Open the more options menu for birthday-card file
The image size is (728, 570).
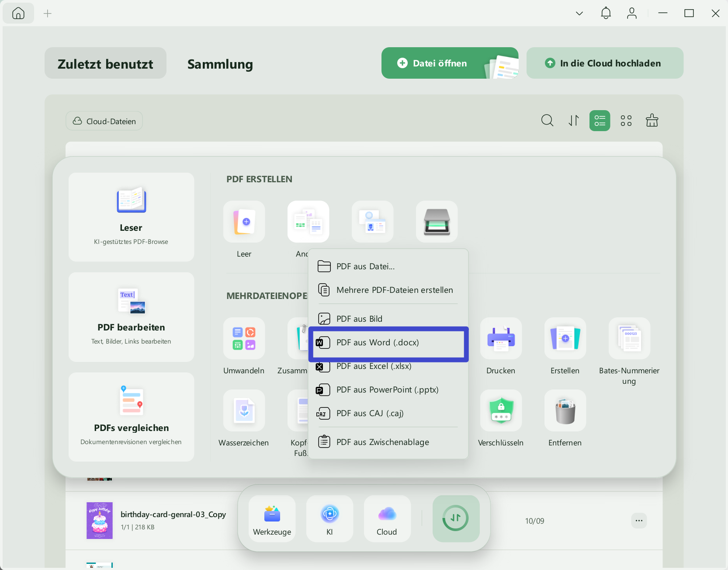tap(639, 521)
